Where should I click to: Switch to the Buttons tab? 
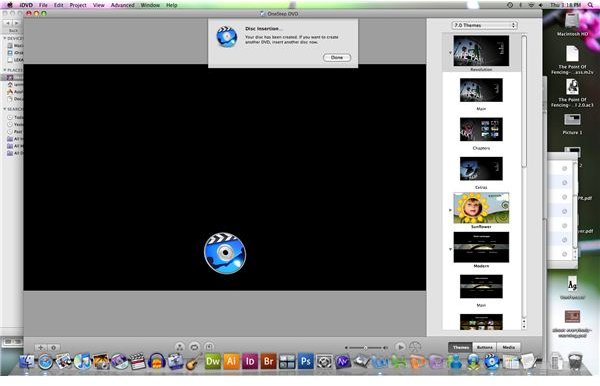(x=484, y=347)
